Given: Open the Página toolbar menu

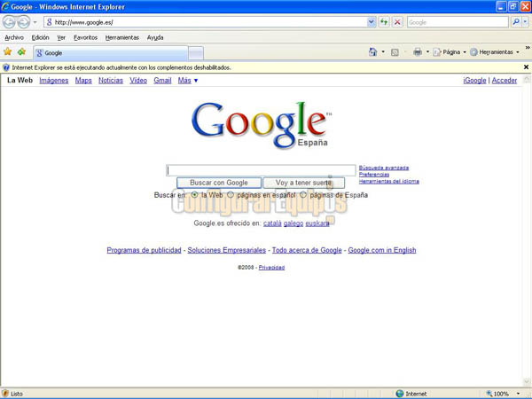Looking at the screenshot, I should 450,52.
